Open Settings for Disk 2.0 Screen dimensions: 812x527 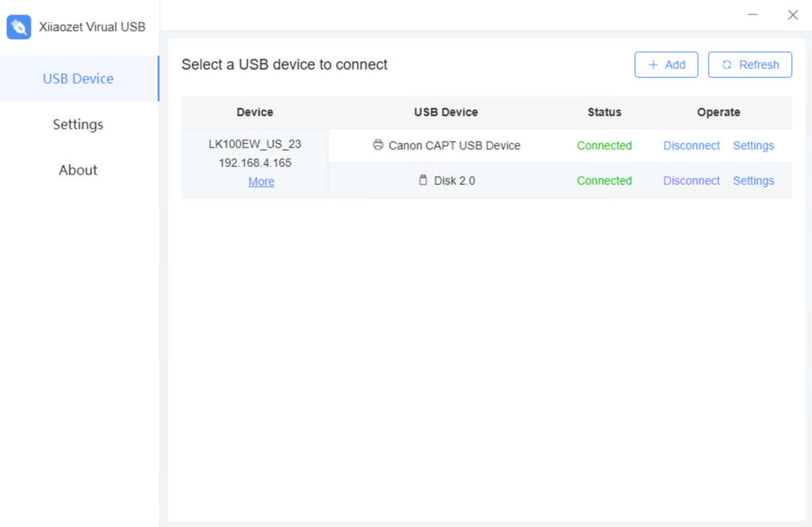753,181
